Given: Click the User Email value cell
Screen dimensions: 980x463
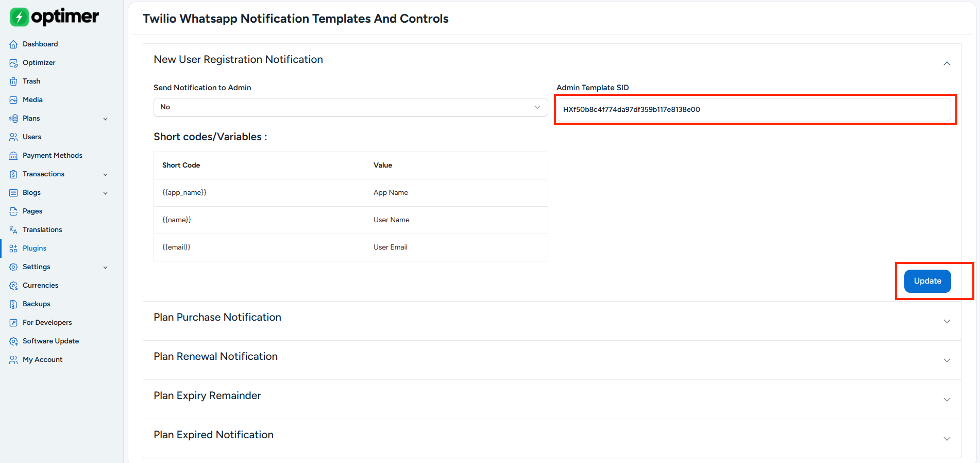Looking at the screenshot, I should pos(391,247).
